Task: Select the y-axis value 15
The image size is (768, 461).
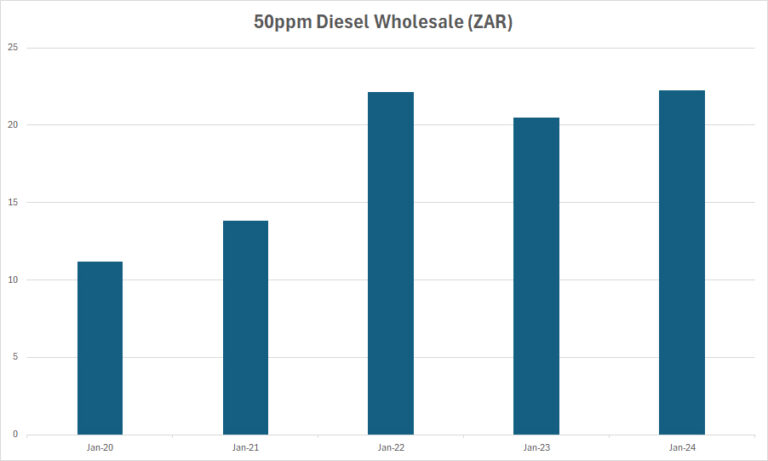Action: click(x=13, y=202)
